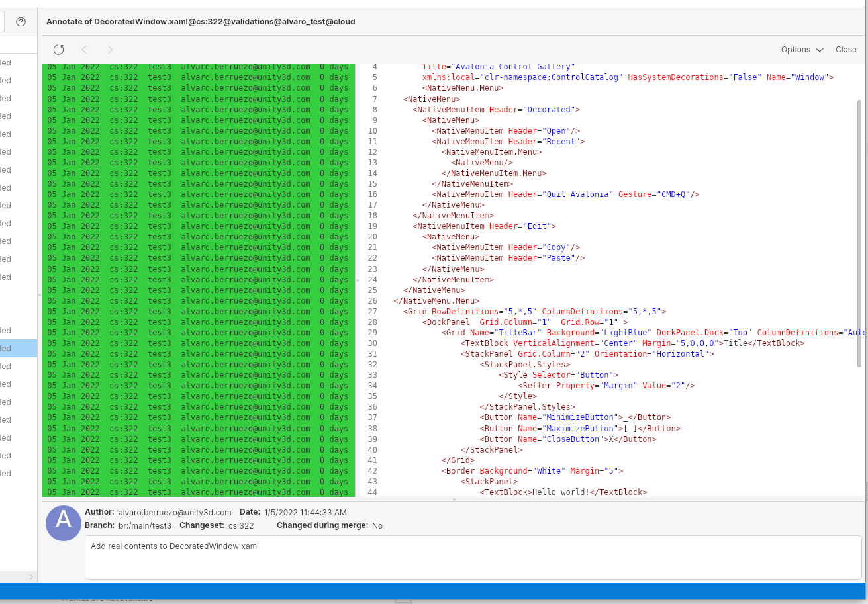
Task: Open the Options dropdown menu
Action: [802, 49]
